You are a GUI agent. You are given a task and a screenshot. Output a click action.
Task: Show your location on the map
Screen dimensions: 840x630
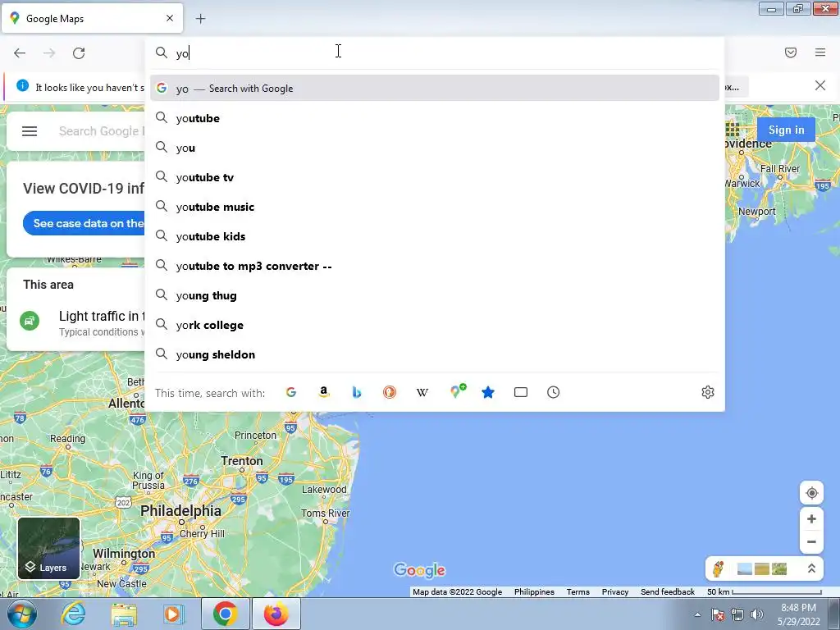(811, 493)
